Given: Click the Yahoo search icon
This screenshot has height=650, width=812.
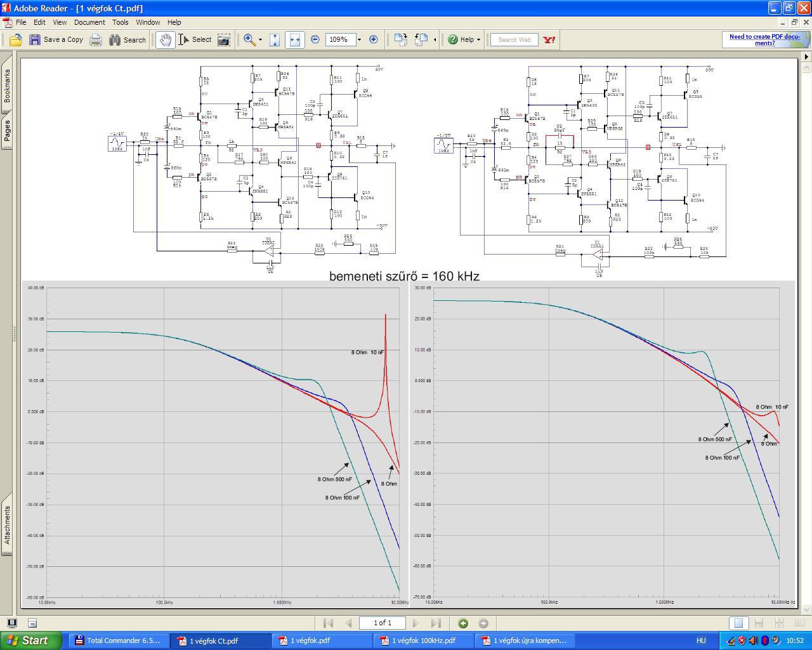Looking at the screenshot, I should (549, 39).
